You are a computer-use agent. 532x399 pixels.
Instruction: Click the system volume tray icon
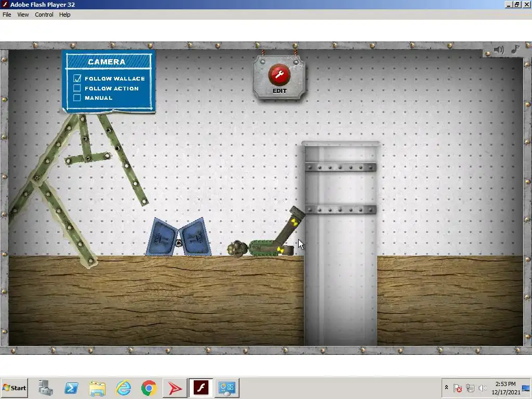coord(482,388)
